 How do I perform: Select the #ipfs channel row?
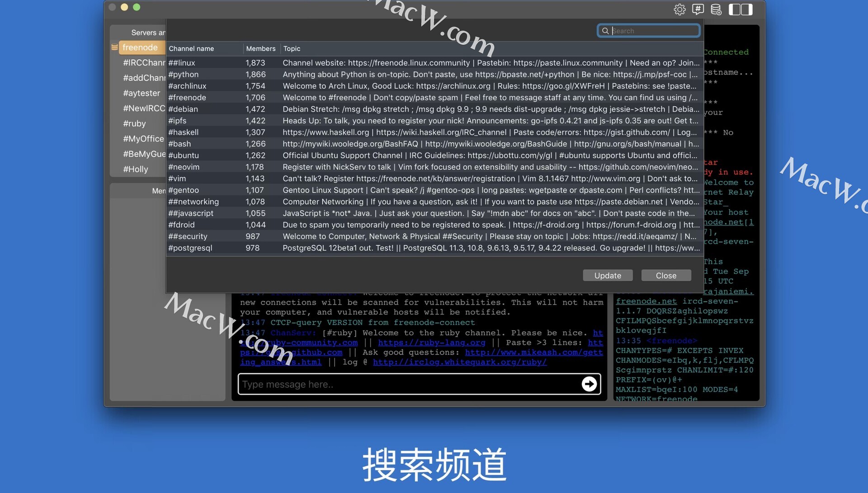pos(434,121)
